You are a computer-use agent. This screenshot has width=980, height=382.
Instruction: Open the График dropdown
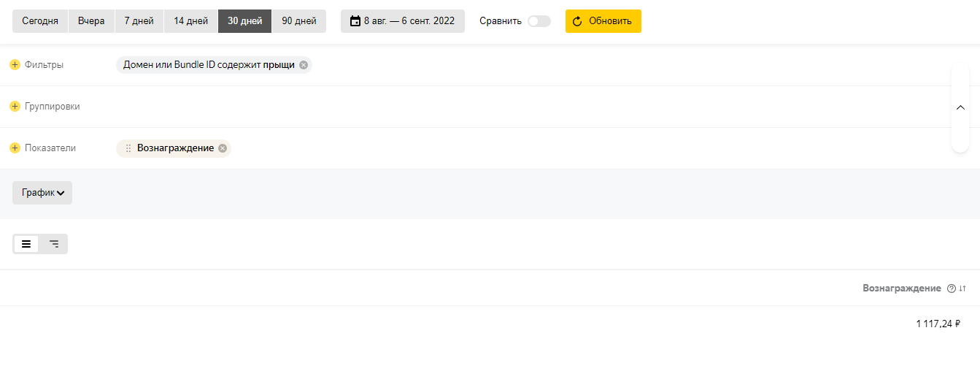(42, 193)
